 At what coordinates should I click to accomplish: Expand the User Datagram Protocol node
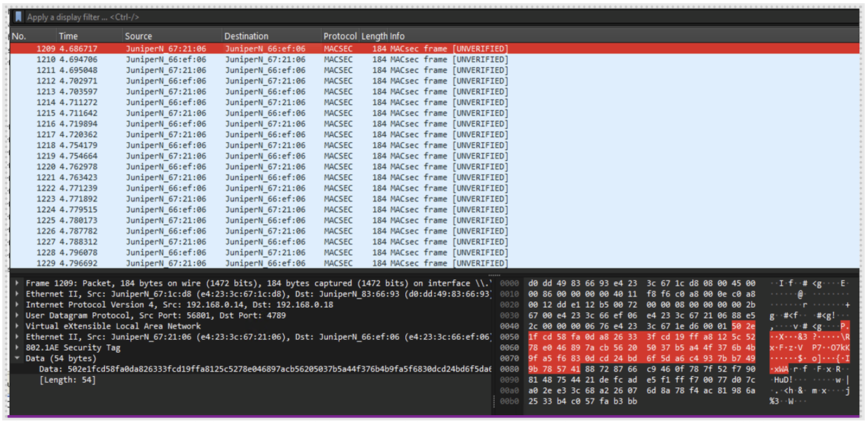point(17,315)
